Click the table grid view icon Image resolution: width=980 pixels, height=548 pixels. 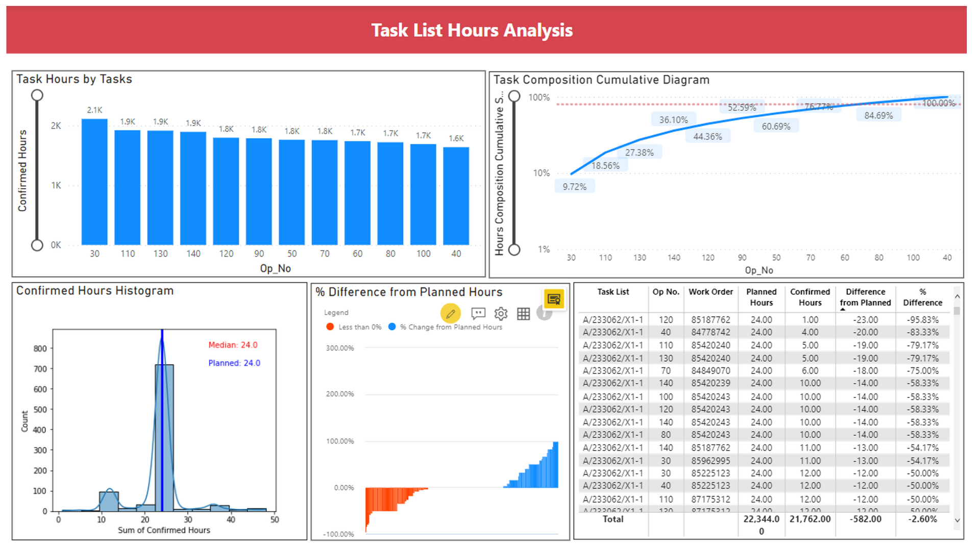[523, 314]
